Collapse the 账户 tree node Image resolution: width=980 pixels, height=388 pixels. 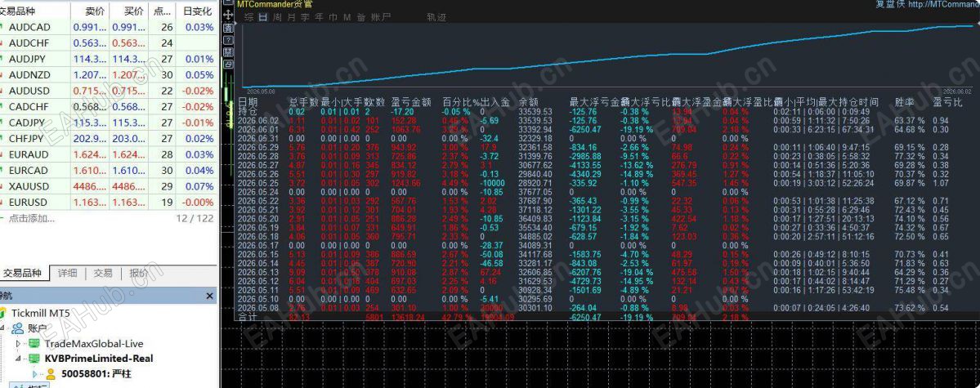click(2, 328)
